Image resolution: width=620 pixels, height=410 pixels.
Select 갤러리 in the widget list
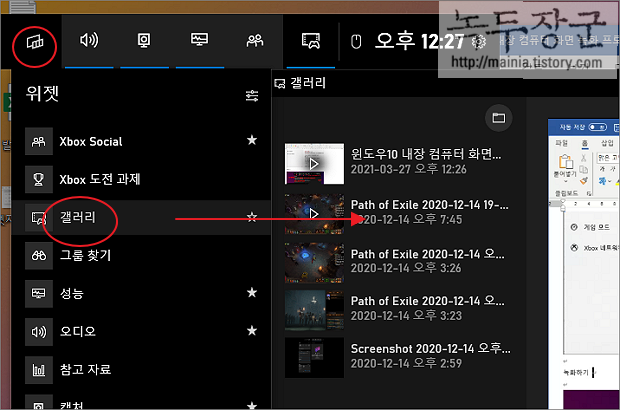click(x=142, y=217)
